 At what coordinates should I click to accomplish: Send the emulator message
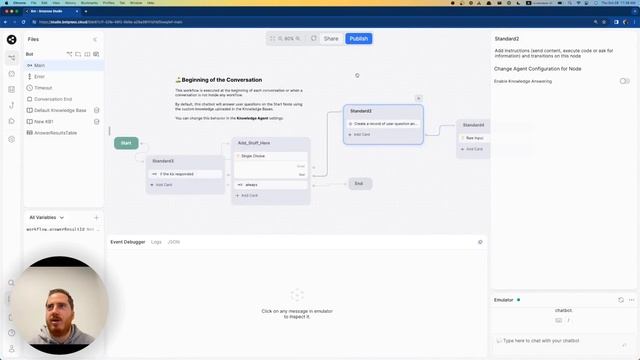(x=624, y=345)
